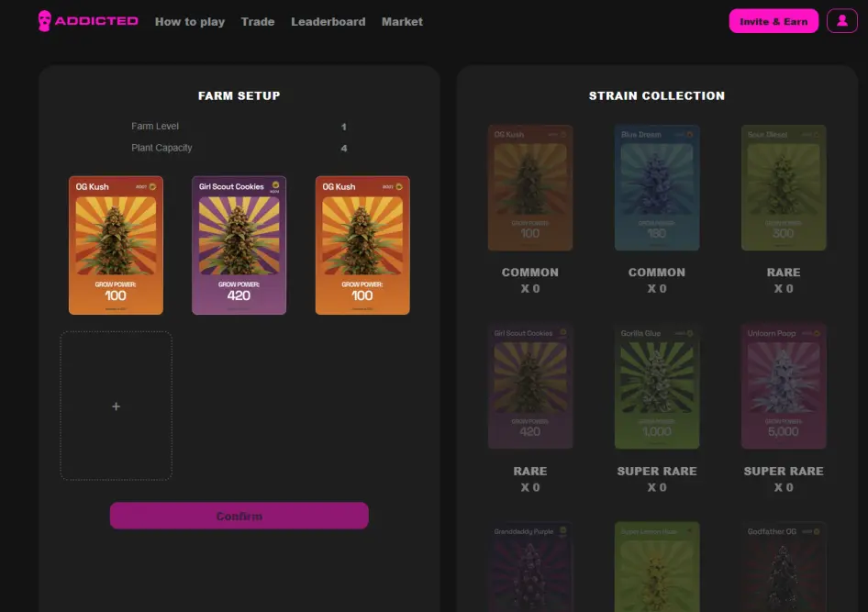Navigate to the Market page

(x=402, y=22)
